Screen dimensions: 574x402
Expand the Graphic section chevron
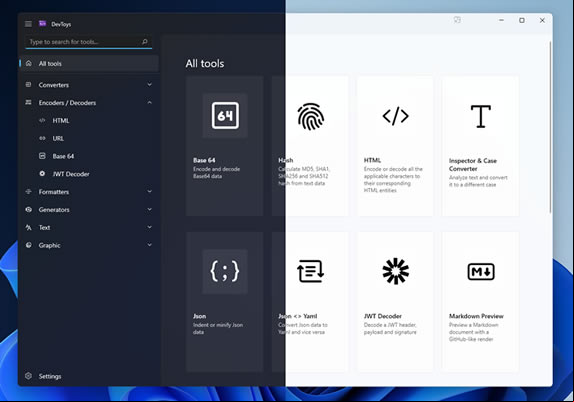[x=149, y=245]
